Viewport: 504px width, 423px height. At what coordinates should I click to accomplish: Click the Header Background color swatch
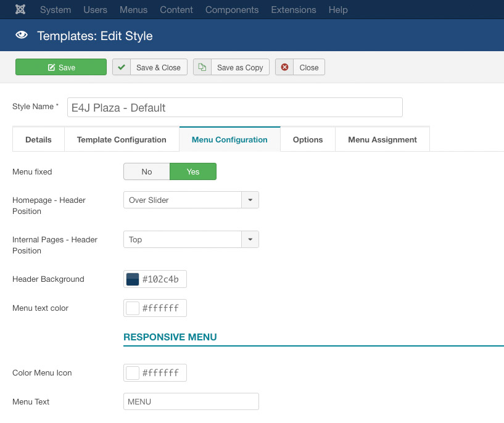tap(133, 279)
